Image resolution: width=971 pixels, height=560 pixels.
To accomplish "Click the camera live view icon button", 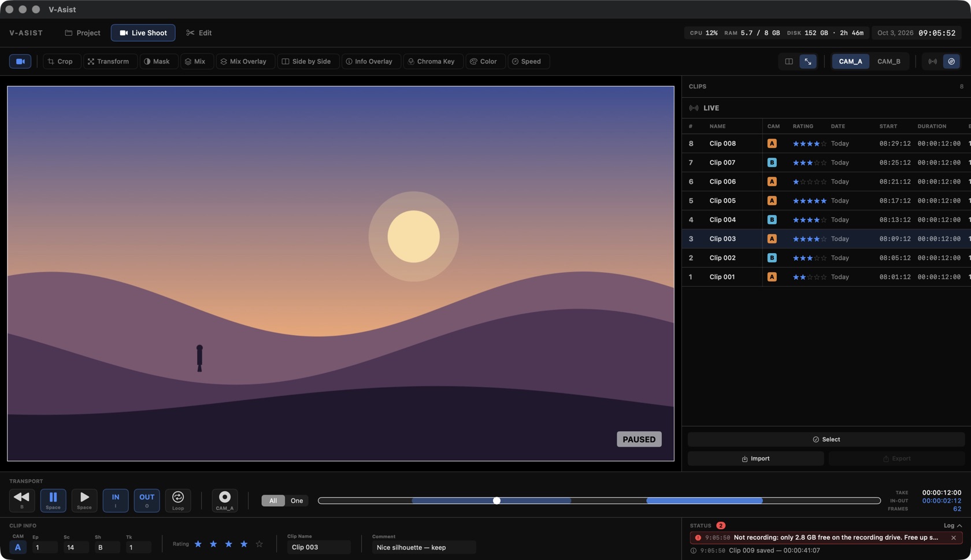I will [x=20, y=61].
